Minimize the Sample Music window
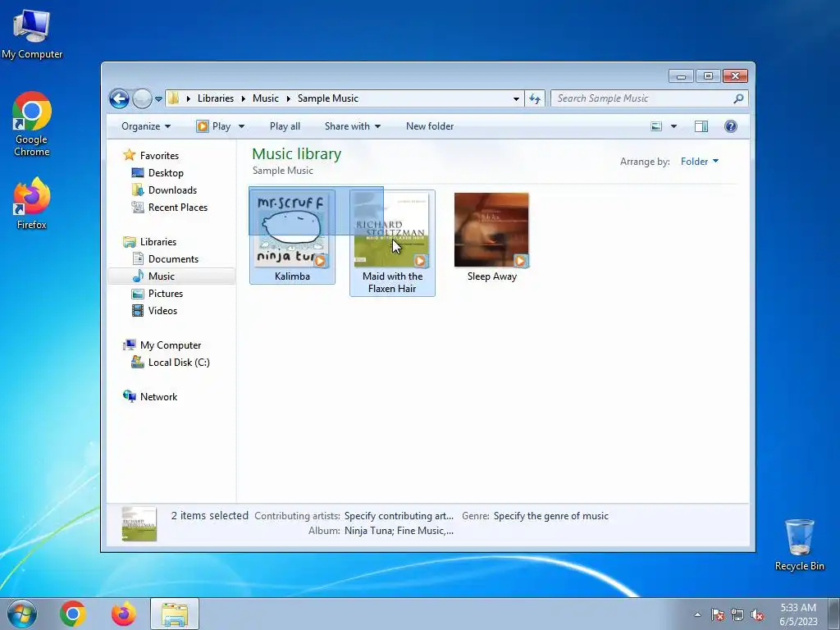 coord(681,76)
